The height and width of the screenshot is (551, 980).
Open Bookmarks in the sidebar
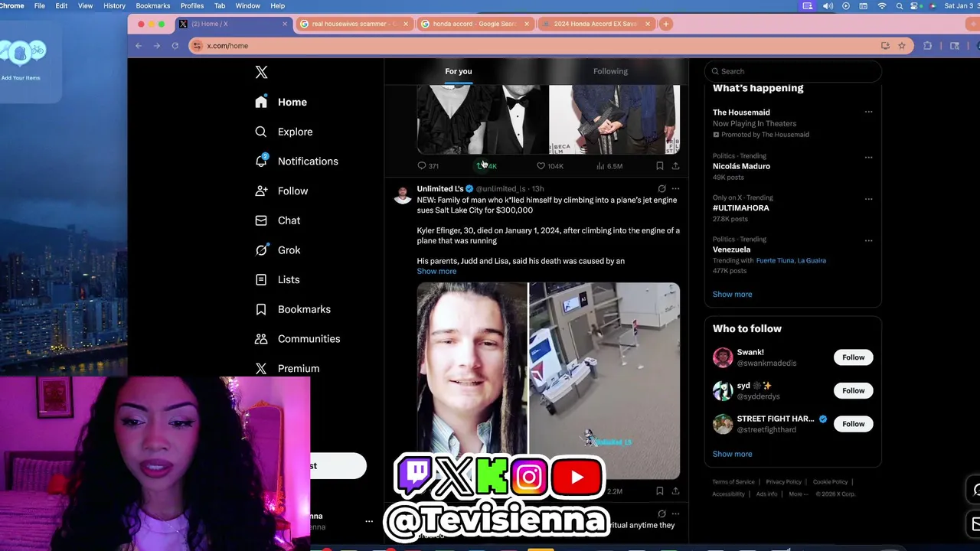click(292, 309)
